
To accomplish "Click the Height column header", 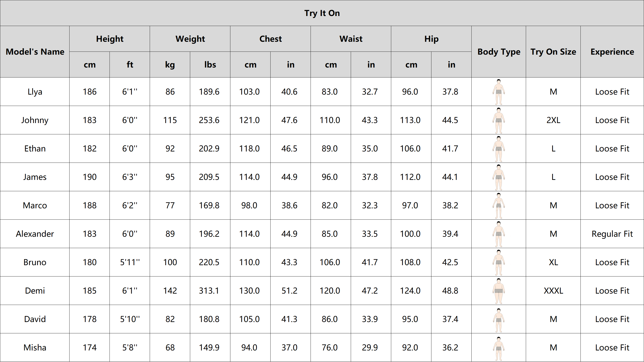I will tap(110, 39).
